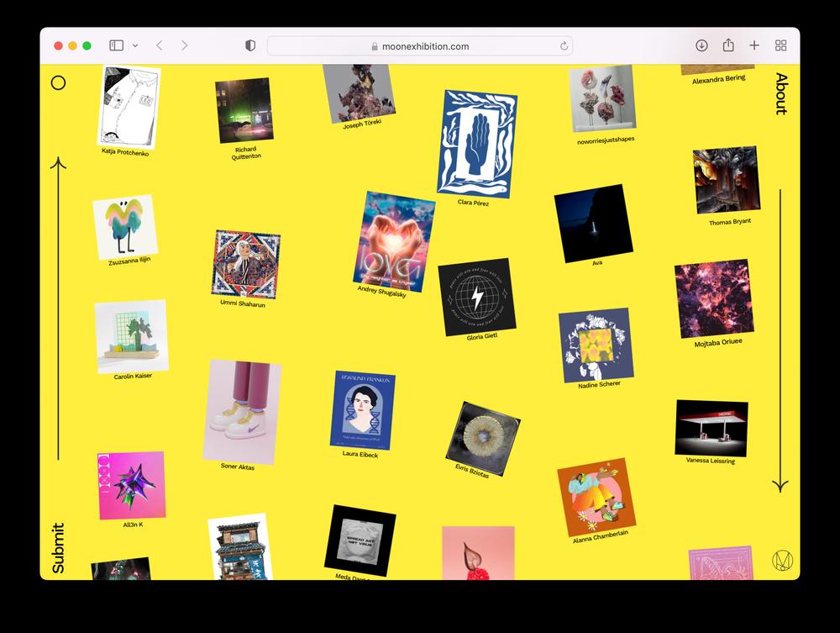Click the Alanna Chamberlain name label
The image size is (840, 633).
(x=600, y=536)
